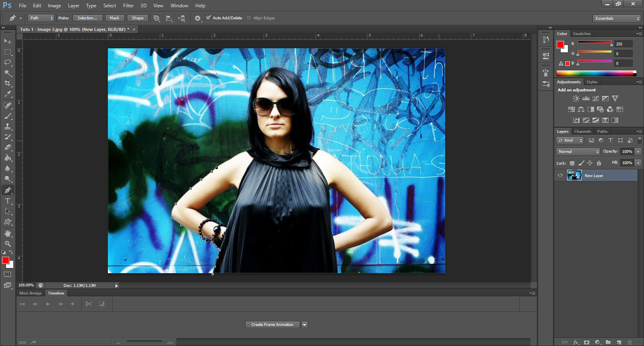The width and height of the screenshot is (644, 346).
Task: Click the Shape button
Action: tap(138, 18)
